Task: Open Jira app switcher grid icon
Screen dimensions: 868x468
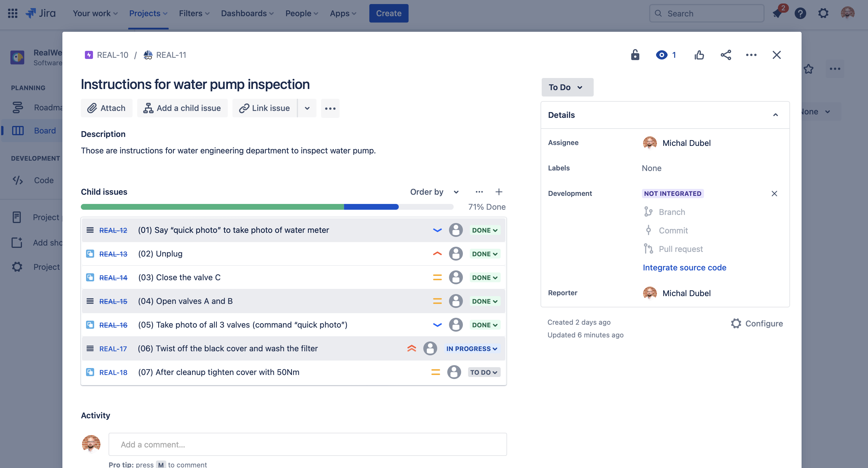Action: (12, 13)
